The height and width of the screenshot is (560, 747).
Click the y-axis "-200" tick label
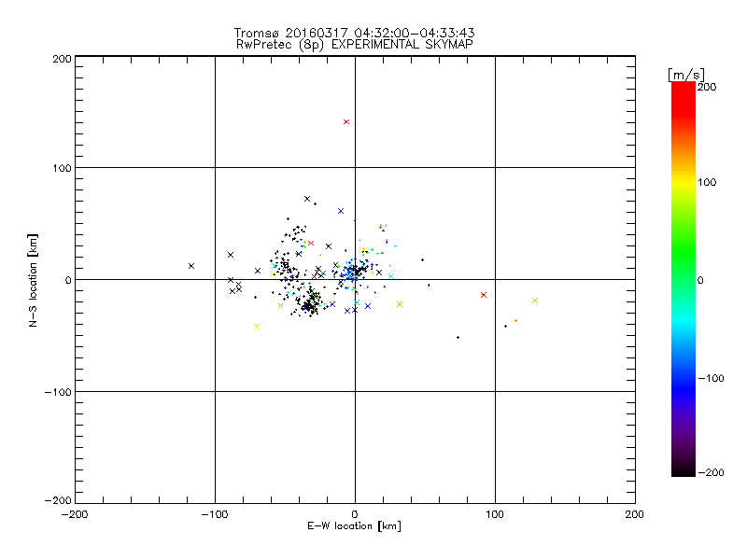[x=58, y=500]
